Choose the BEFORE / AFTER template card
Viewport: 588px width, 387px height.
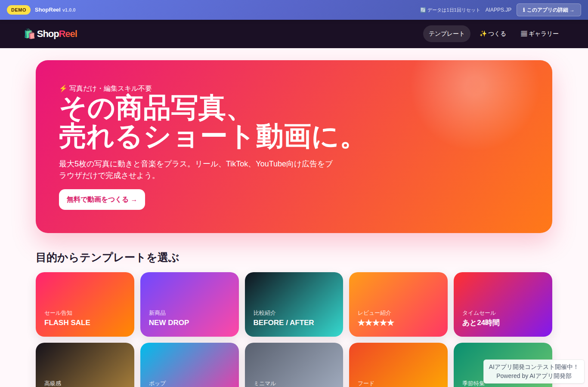pyautogui.click(x=294, y=304)
